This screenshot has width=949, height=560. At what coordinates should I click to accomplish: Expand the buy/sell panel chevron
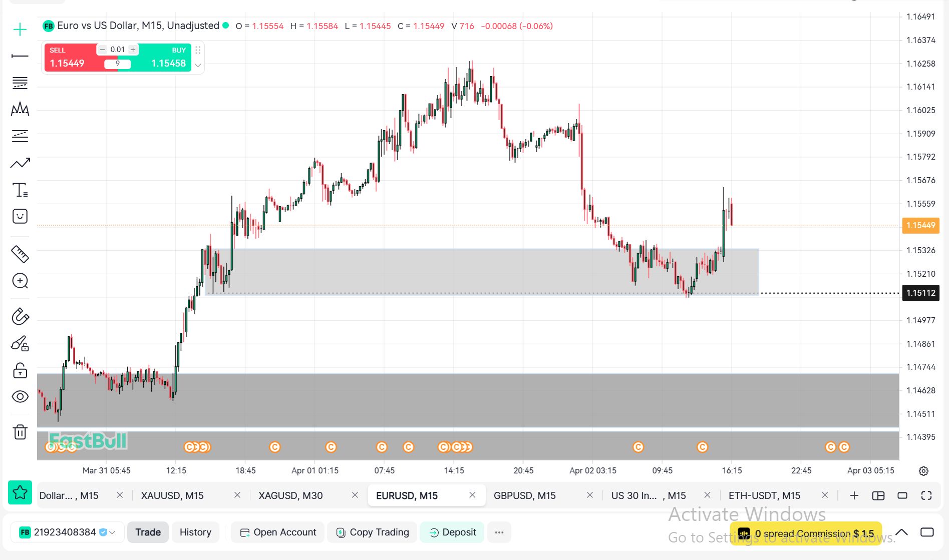point(198,65)
